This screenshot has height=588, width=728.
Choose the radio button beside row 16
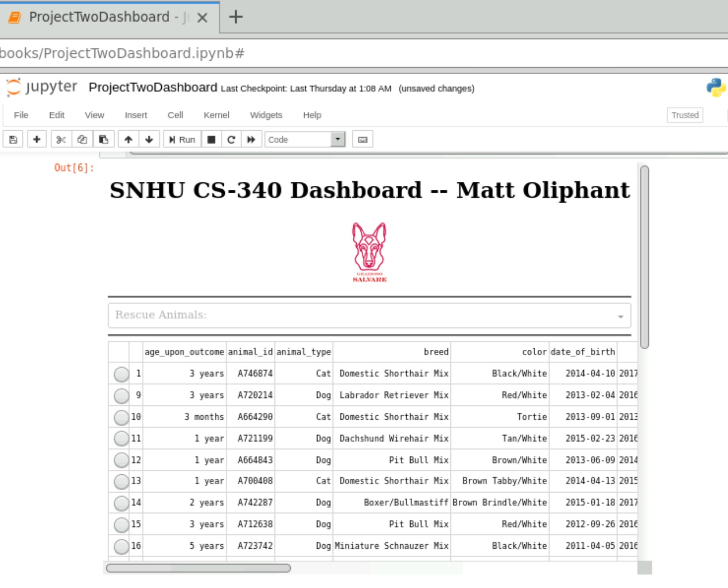point(121,546)
